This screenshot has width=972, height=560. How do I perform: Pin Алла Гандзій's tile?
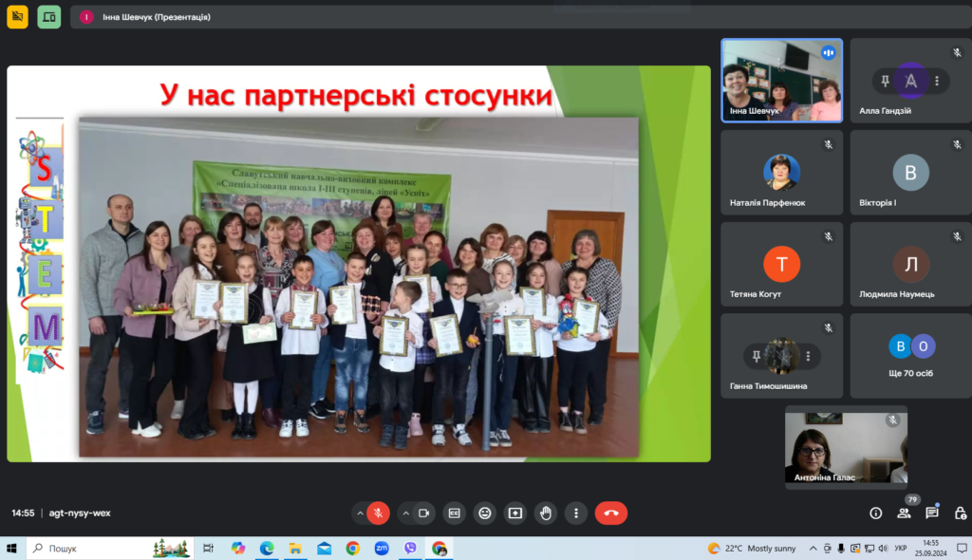pyautogui.click(x=886, y=81)
